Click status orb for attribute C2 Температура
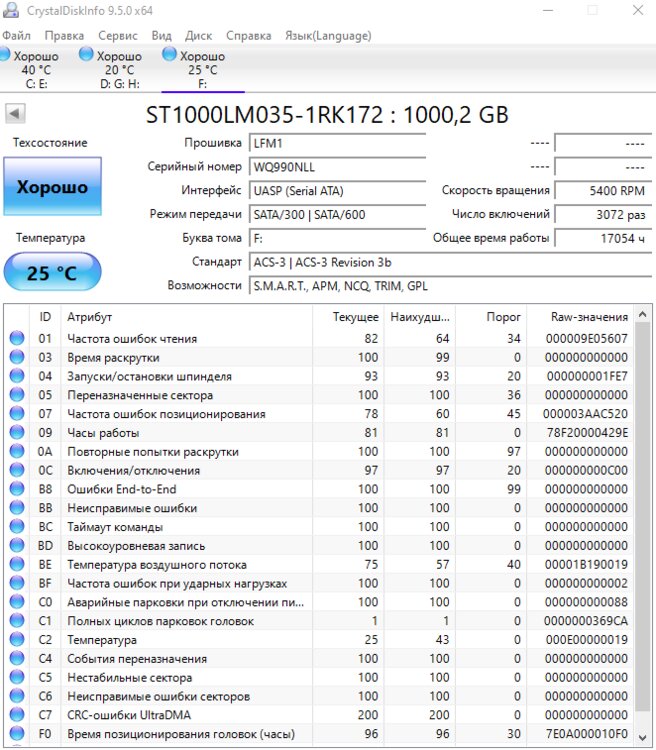 pos(17,640)
